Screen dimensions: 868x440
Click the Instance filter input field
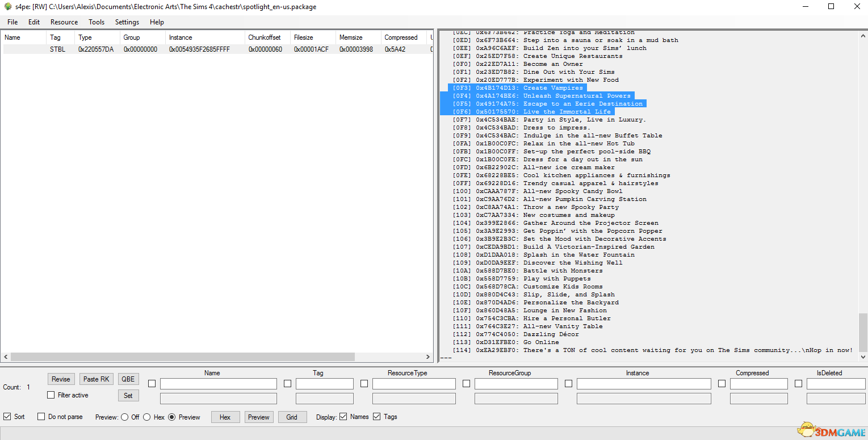tap(644, 384)
